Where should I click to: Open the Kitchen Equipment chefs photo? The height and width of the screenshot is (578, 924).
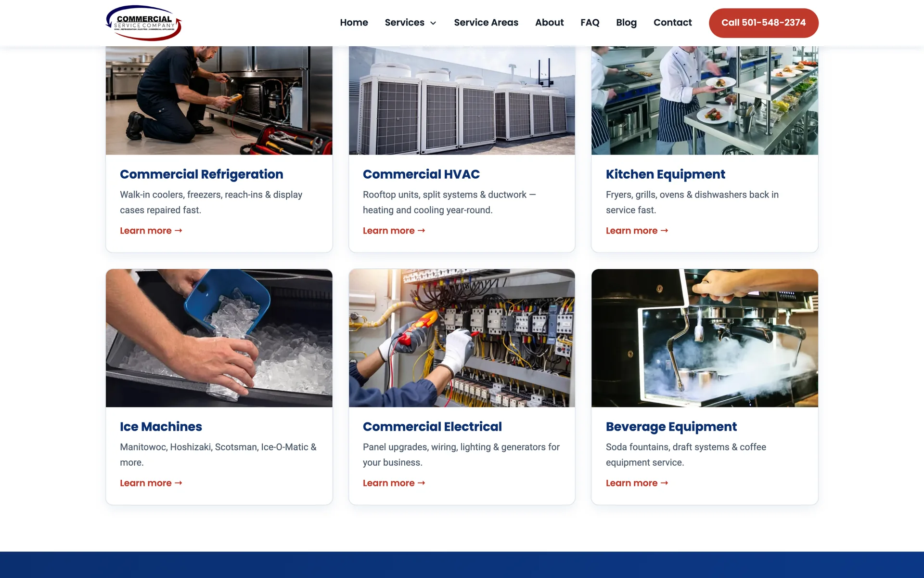point(705,100)
